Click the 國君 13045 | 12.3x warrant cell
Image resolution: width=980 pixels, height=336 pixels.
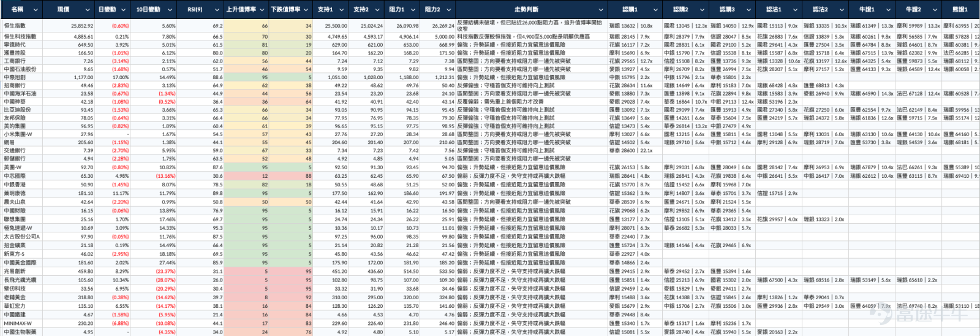[685, 26]
